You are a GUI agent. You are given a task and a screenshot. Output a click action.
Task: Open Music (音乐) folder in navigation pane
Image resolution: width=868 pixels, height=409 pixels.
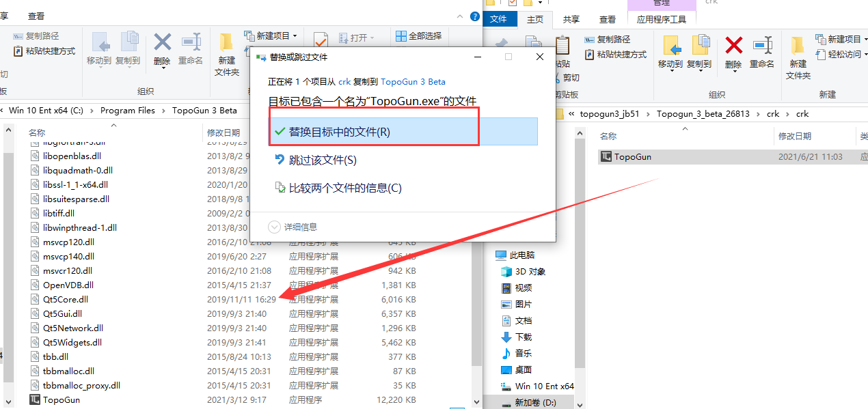[x=516, y=353]
